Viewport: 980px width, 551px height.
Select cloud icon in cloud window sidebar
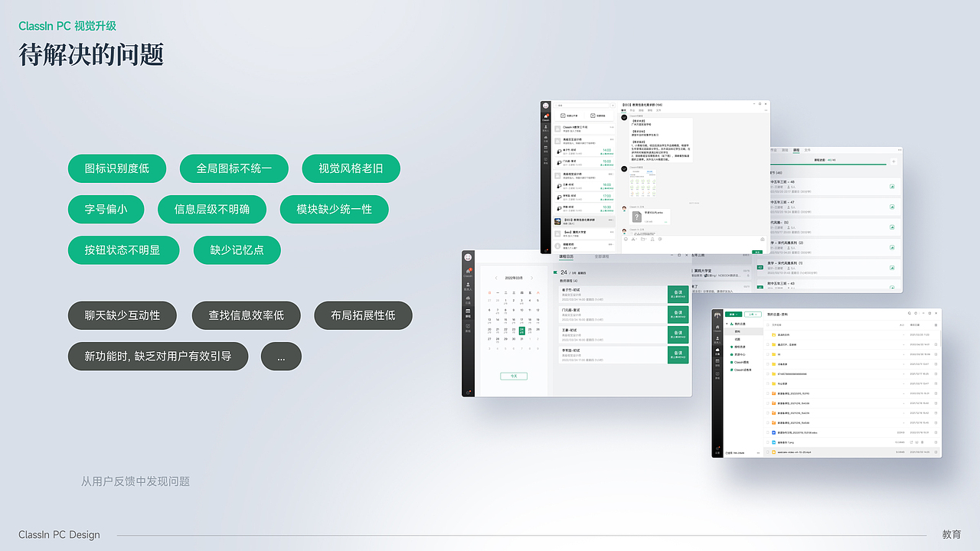(717, 351)
